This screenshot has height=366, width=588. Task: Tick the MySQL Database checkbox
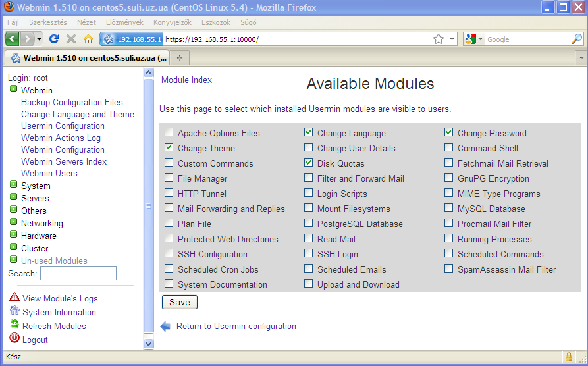449,209
